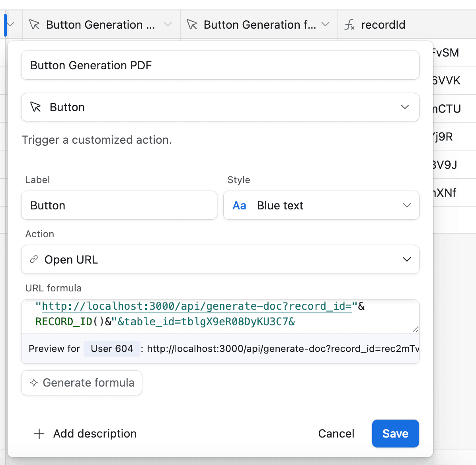Viewport: 476px width, 465px height.
Task: Select the recordId column header
Action: [x=383, y=25]
